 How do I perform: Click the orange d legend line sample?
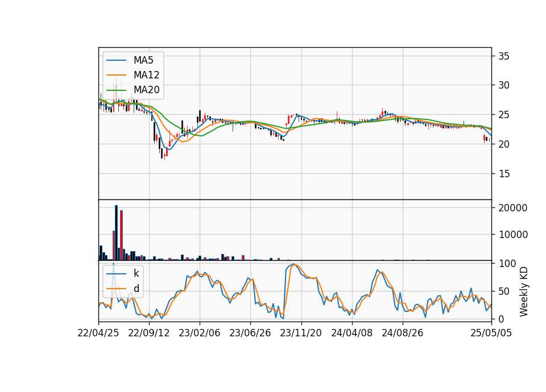(116, 289)
